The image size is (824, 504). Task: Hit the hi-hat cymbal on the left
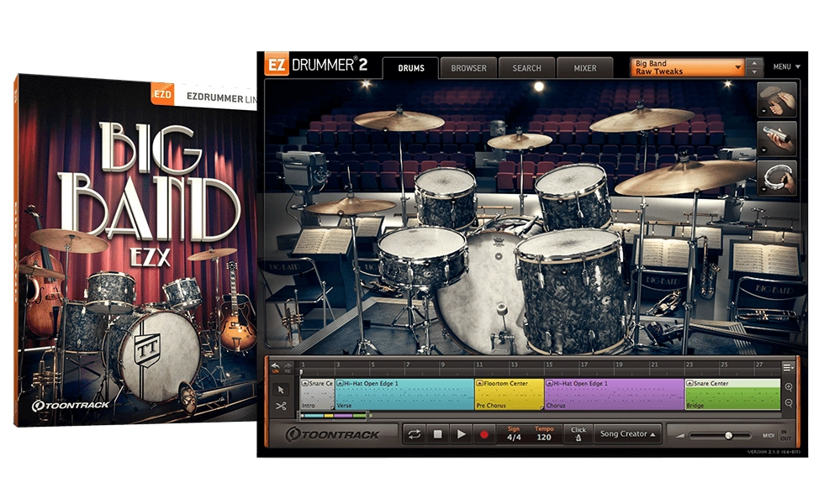(x=351, y=205)
